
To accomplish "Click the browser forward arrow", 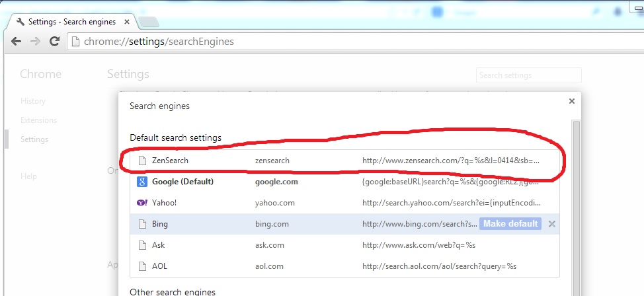I will coord(35,42).
